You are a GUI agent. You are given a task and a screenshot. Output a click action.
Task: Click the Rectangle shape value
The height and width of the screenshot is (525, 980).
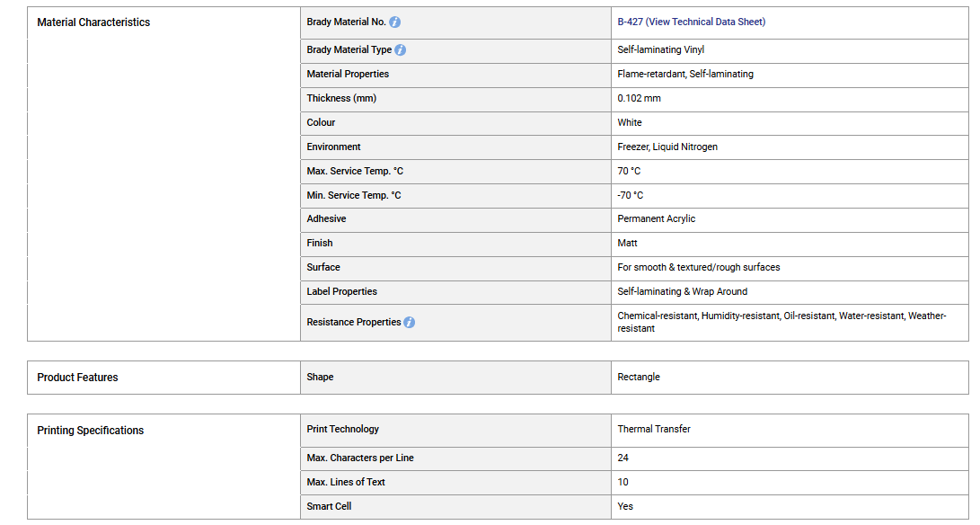pyautogui.click(x=639, y=378)
